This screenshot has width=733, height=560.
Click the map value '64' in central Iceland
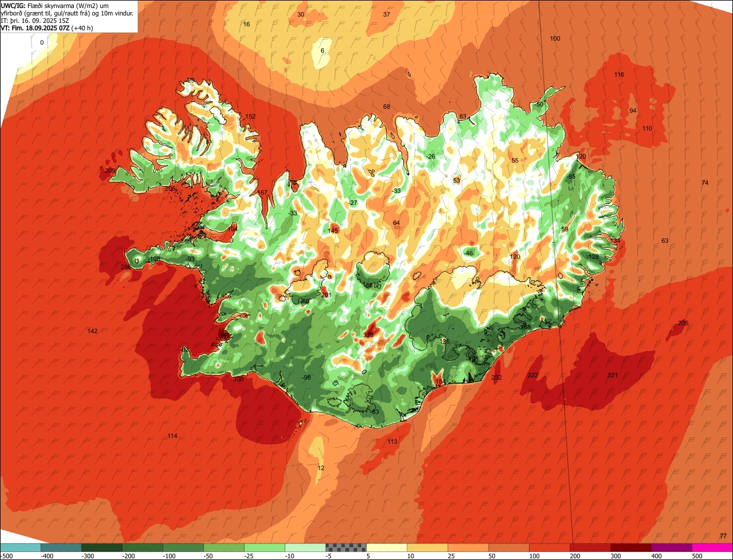(396, 223)
